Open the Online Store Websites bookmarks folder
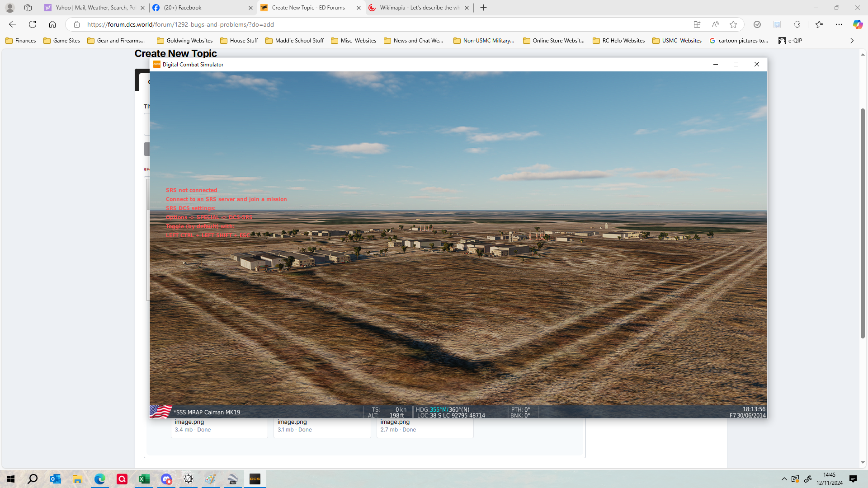The height and width of the screenshot is (488, 868). click(554, 41)
